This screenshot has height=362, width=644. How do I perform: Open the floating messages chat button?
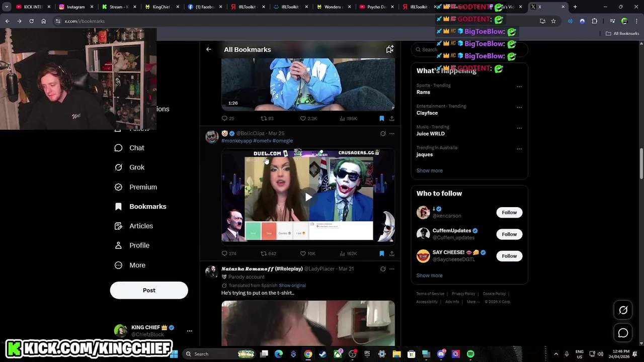623,333
